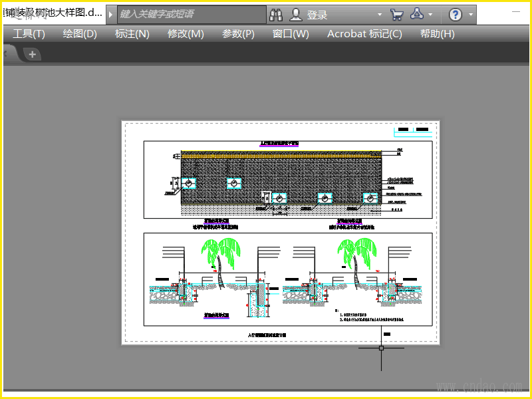Open the 标注(N) menu
This screenshot has width=532, height=399.
pyautogui.click(x=132, y=34)
